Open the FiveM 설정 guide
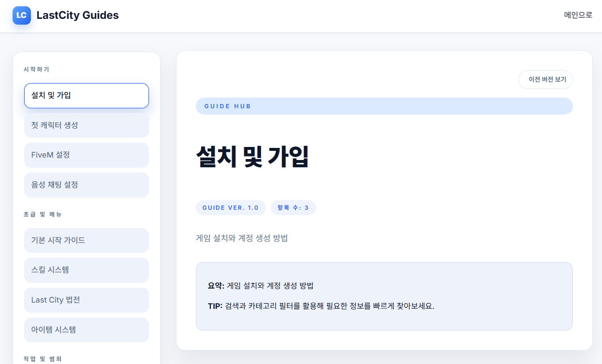Image resolution: width=602 pixels, height=364 pixels. tap(86, 155)
